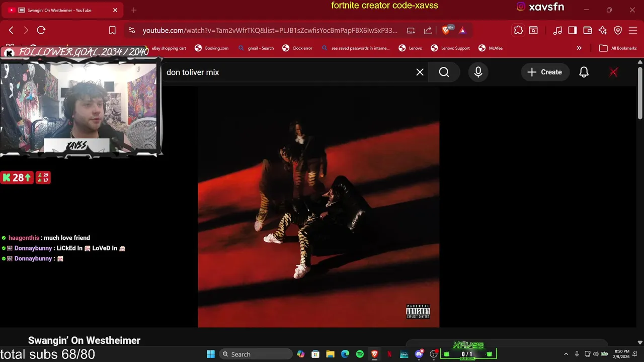Click the address bar URL field
Viewport: 644px width, 362px height.
click(x=270, y=31)
